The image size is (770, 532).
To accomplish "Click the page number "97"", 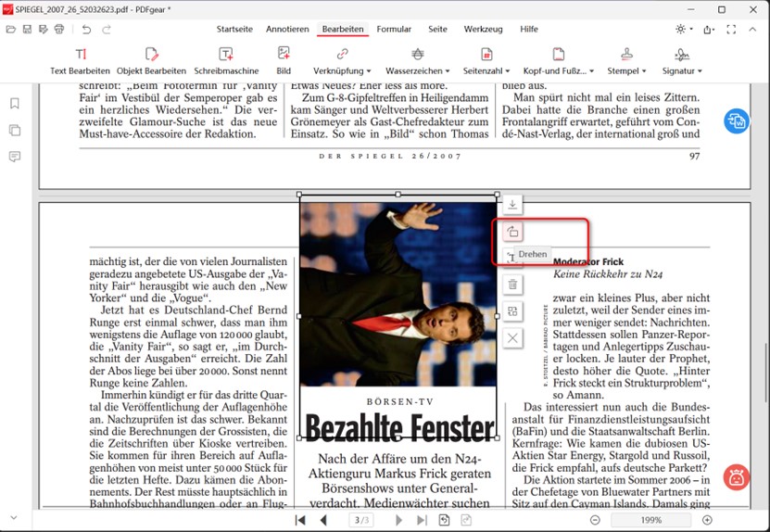I will (694, 157).
